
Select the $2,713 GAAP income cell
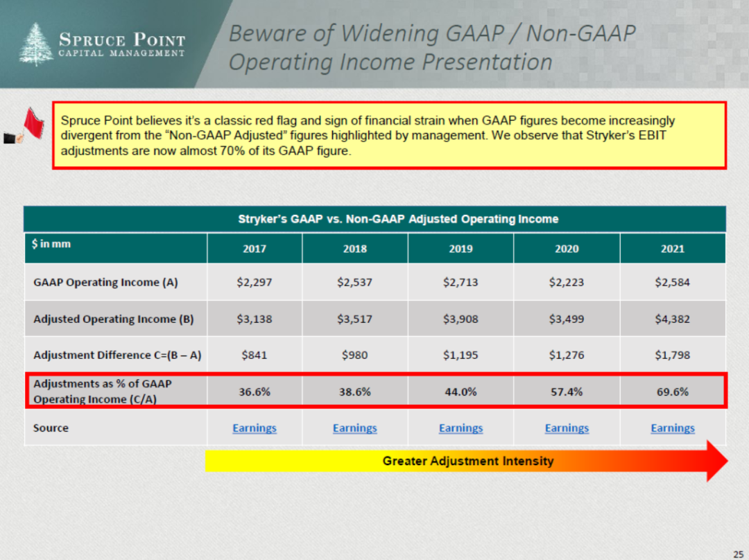click(461, 282)
